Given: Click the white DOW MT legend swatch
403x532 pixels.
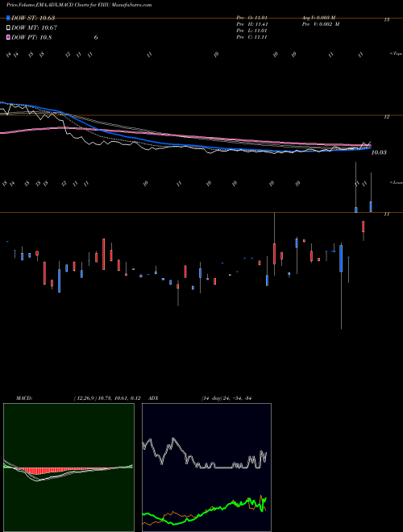Looking at the screenshot, I should point(8,28).
